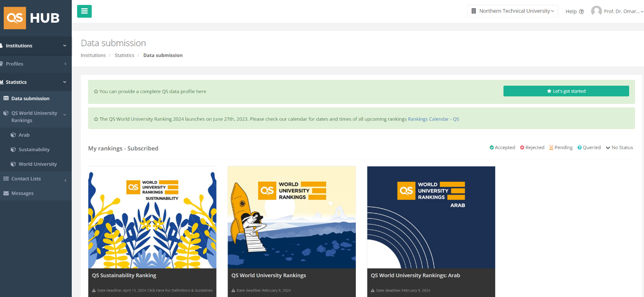
Task: Click the QS HUB logo
Action: pyautogui.click(x=32, y=18)
